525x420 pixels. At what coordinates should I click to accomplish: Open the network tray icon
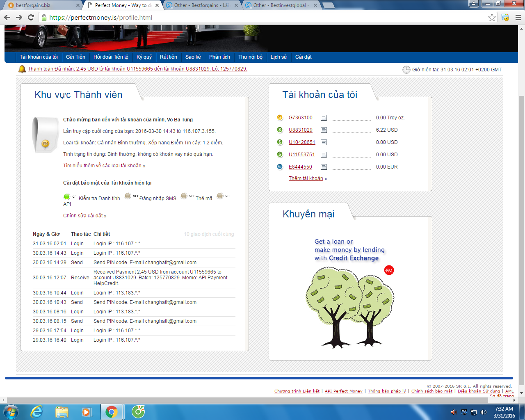(474, 412)
